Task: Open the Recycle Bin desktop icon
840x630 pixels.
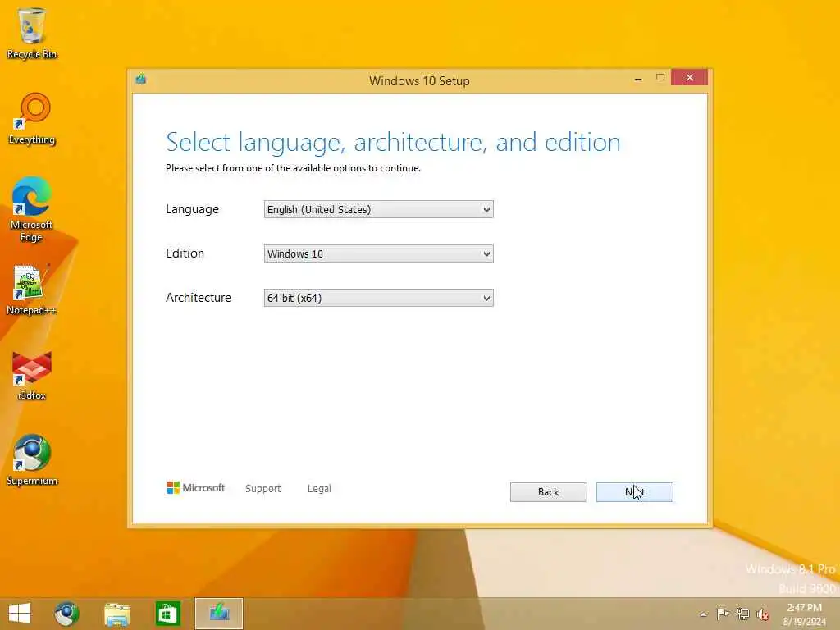Action: point(32,33)
